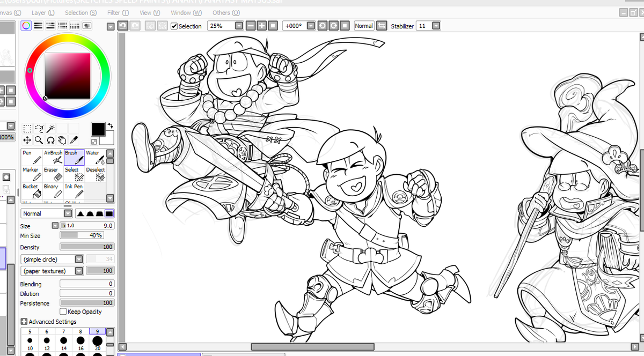Toggle the HSV slider panel
The image size is (644, 356).
[x=50, y=25]
